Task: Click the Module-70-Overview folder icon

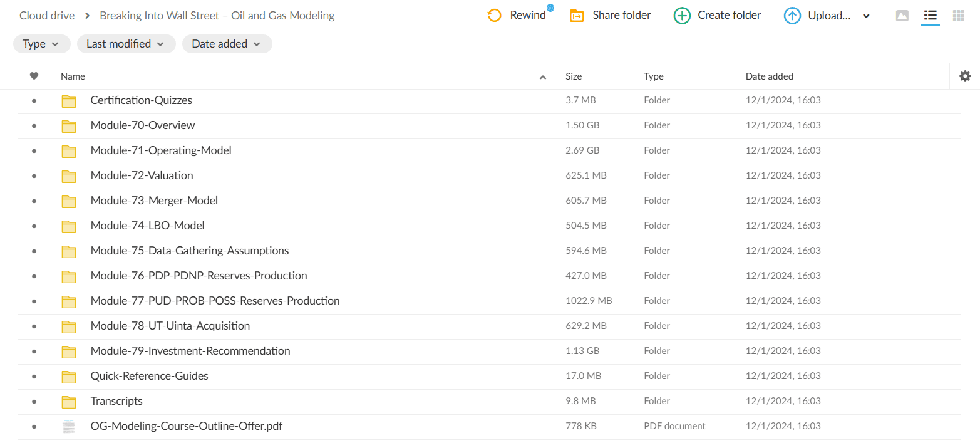Action: tap(69, 126)
